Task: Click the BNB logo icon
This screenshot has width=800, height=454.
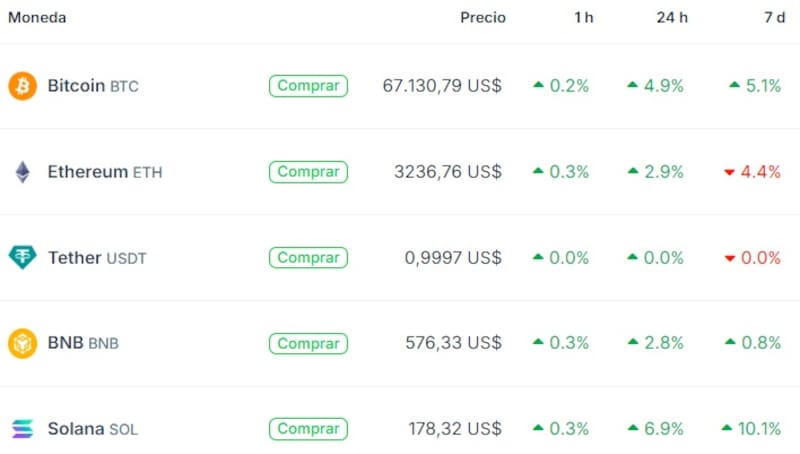Action: click(22, 344)
